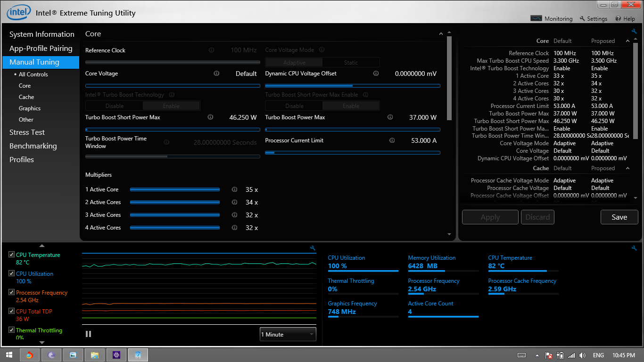The height and width of the screenshot is (362, 644).
Task: Adjust the 1 Active Core multiplier slider
Action: 175,189
